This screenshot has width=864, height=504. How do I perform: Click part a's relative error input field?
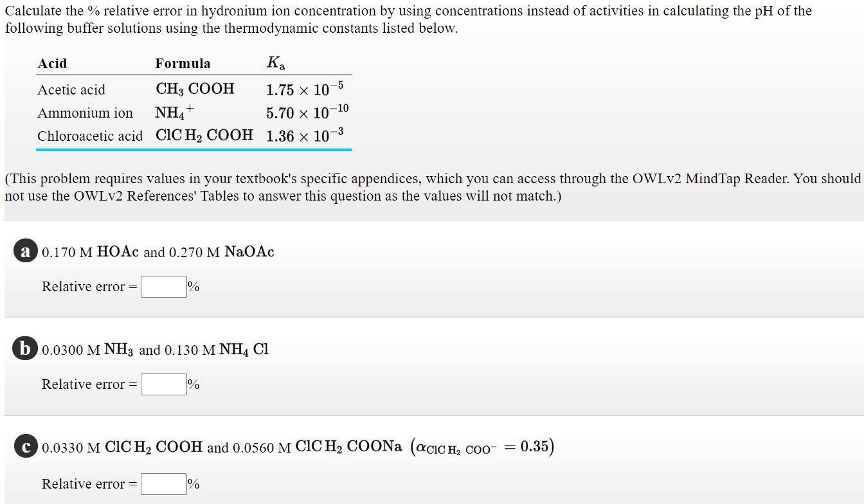click(x=163, y=286)
